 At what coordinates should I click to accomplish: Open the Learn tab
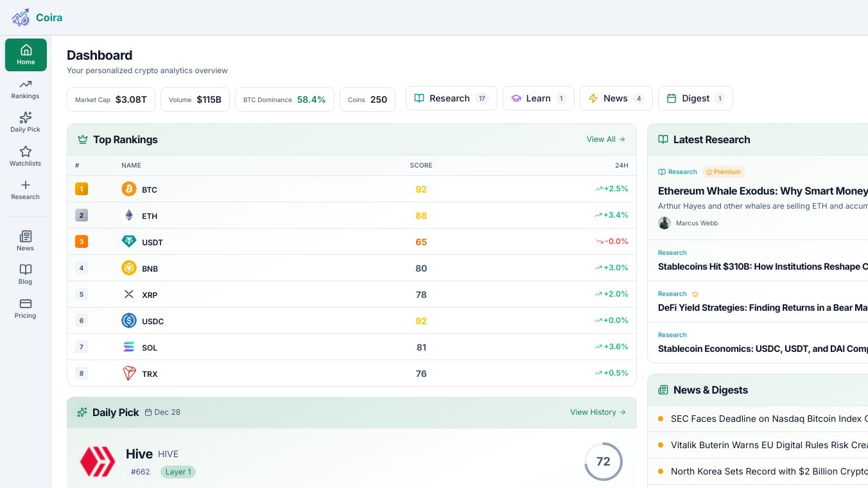click(x=538, y=98)
